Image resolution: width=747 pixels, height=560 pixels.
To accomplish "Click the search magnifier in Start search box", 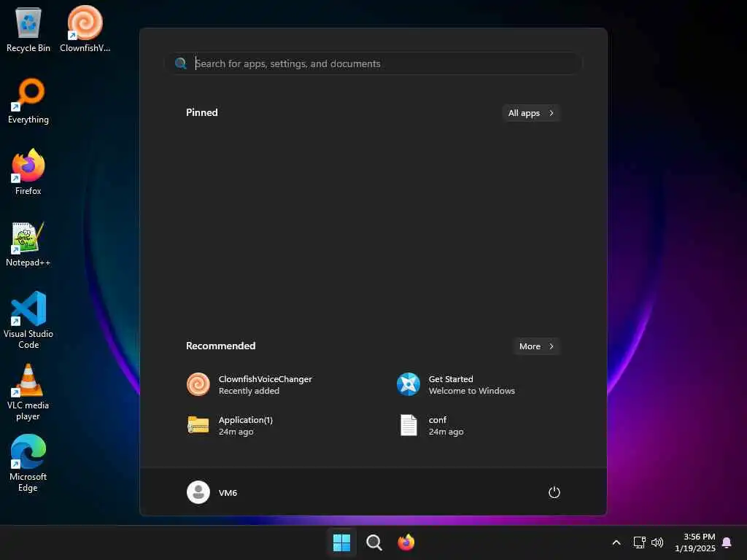I will [181, 63].
